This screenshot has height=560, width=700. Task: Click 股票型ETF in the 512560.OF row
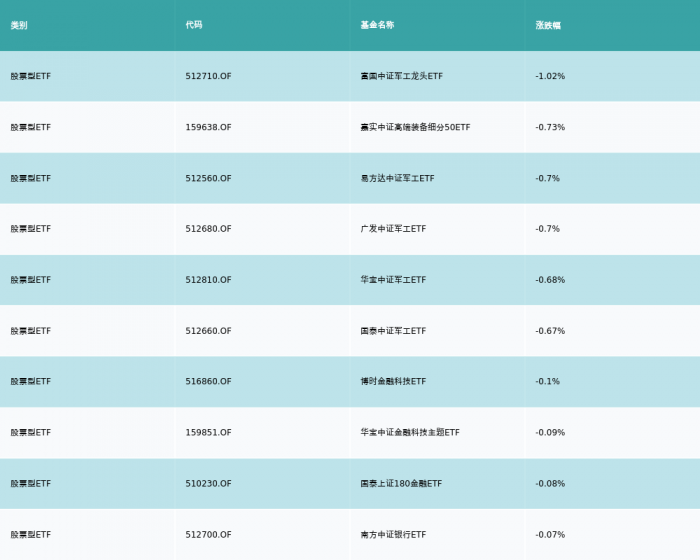pyautogui.click(x=31, y=178)
